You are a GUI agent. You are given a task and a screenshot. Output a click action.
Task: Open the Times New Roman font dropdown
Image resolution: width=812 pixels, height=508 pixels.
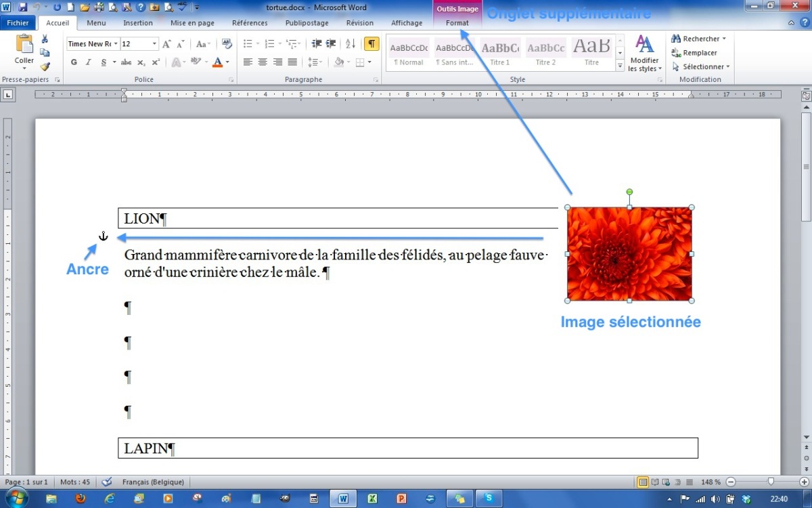click(116, 44)
